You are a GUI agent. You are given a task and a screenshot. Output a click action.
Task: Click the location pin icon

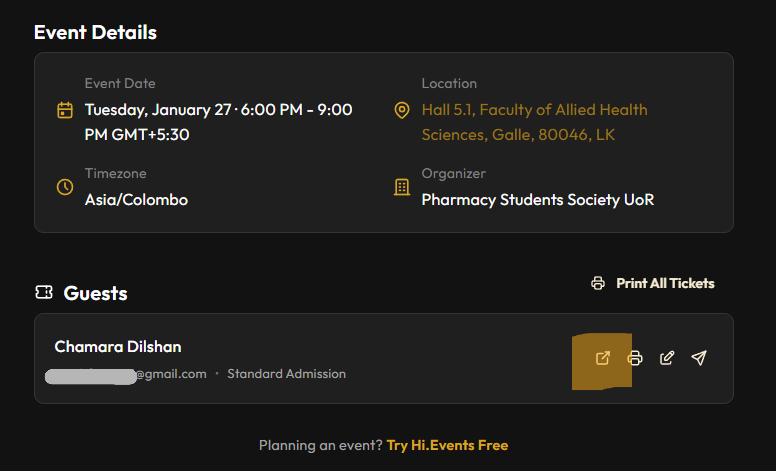tap(402, 110)
